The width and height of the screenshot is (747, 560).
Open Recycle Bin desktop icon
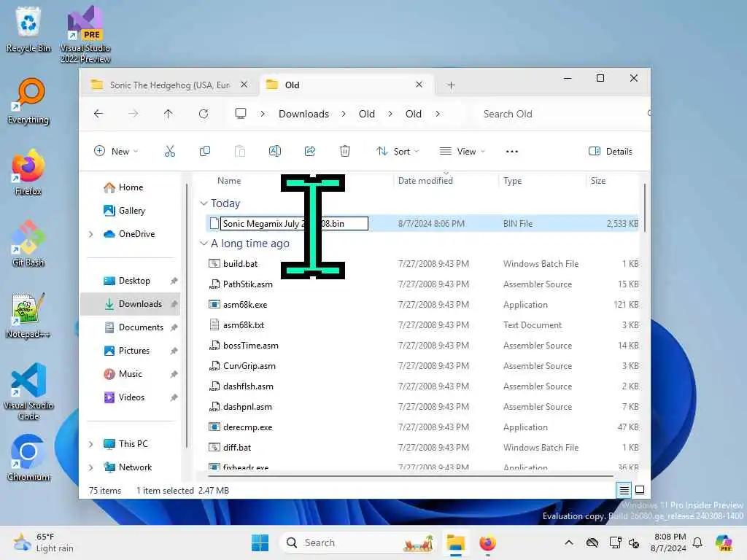28,29
